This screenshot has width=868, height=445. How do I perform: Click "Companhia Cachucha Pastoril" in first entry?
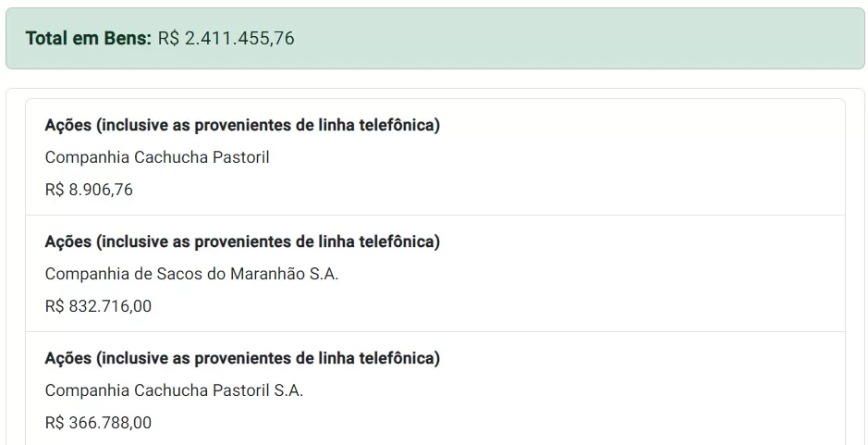pyautogui.click(x=157, y=157)
